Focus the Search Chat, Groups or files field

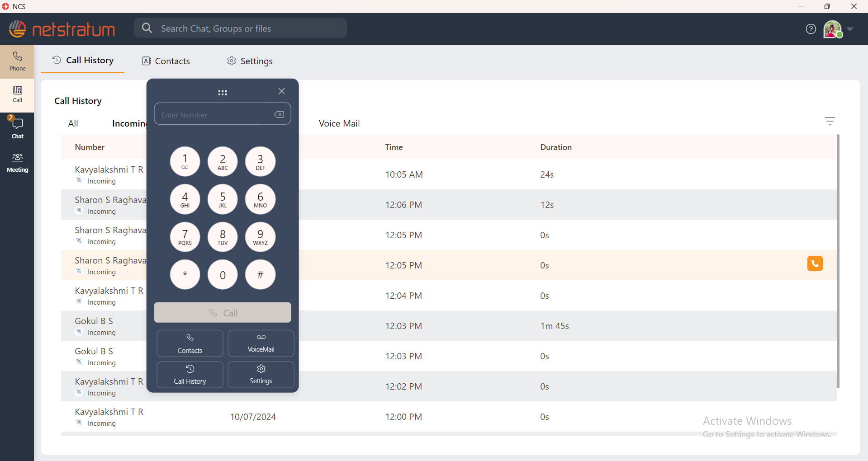point(241,28)
